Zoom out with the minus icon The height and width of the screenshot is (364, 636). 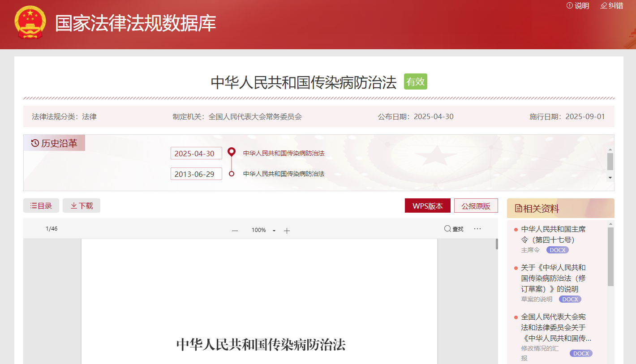235,231
